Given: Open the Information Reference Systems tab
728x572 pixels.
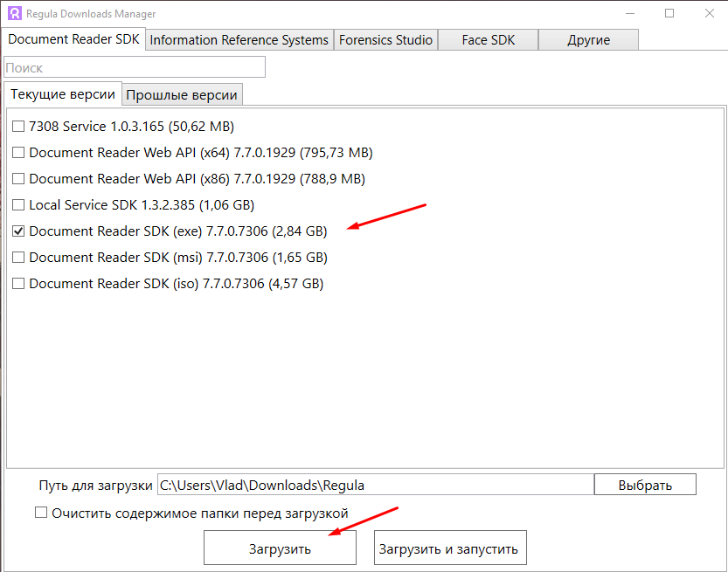Looking at the screenshot, I should (x=239, y=40).
